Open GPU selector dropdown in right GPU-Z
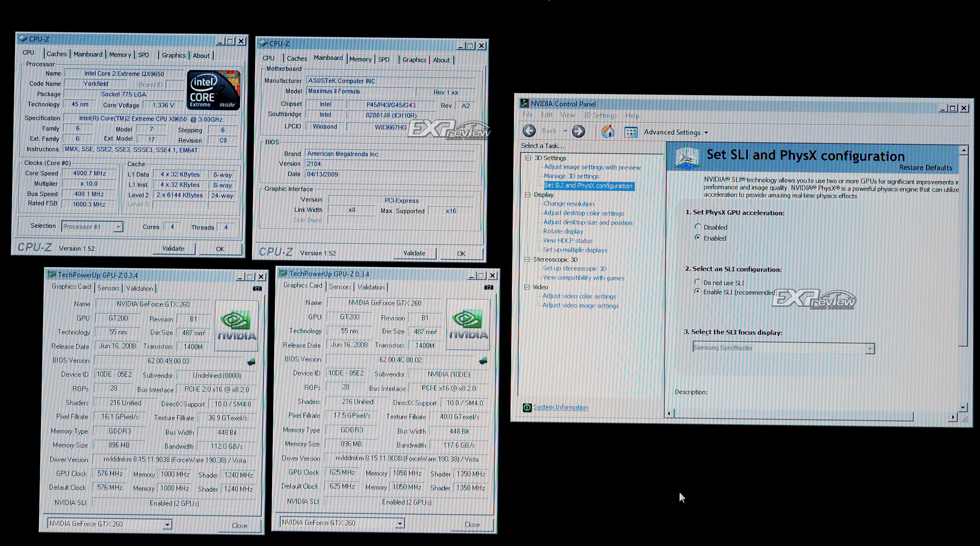The width and height of the screenshot is (980, 546). coord(399,523)
